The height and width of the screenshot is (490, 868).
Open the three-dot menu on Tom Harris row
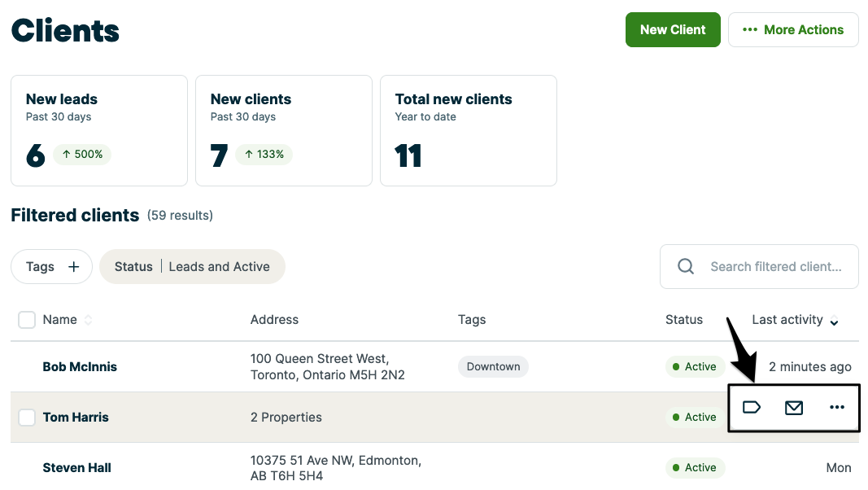pyautogui.click(x=836, y=408)
